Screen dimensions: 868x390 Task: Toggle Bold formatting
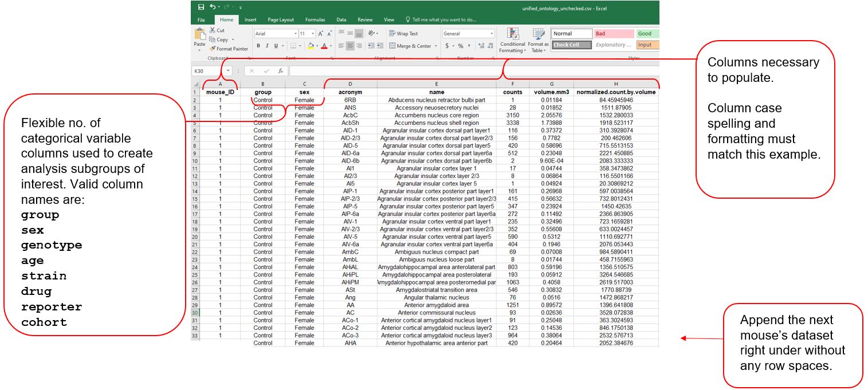[x=258, y=46]
